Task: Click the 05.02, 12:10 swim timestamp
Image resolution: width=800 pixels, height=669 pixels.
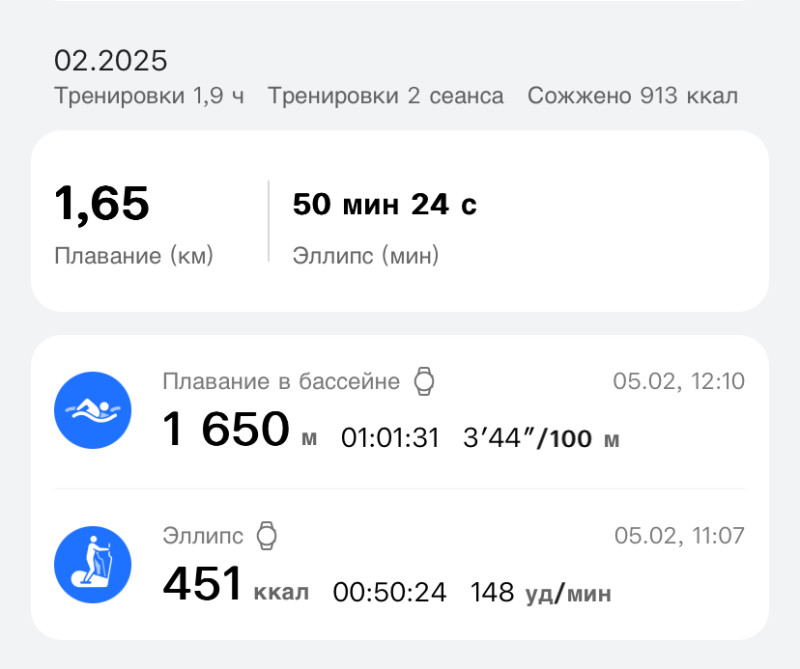Action: tap(678, 381)
